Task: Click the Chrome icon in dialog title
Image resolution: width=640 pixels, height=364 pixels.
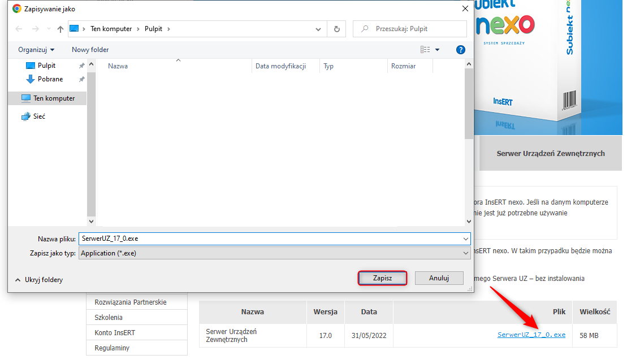Action: 17,8
